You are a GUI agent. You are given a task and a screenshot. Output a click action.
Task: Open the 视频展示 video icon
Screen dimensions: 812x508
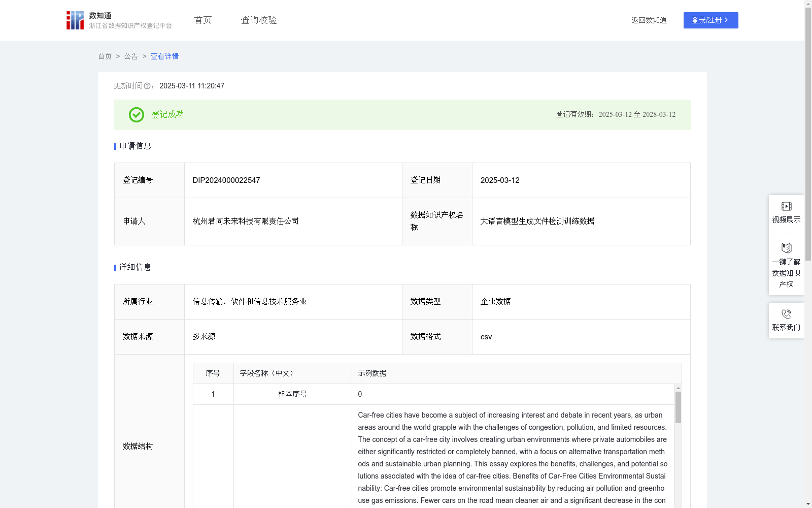786,206
